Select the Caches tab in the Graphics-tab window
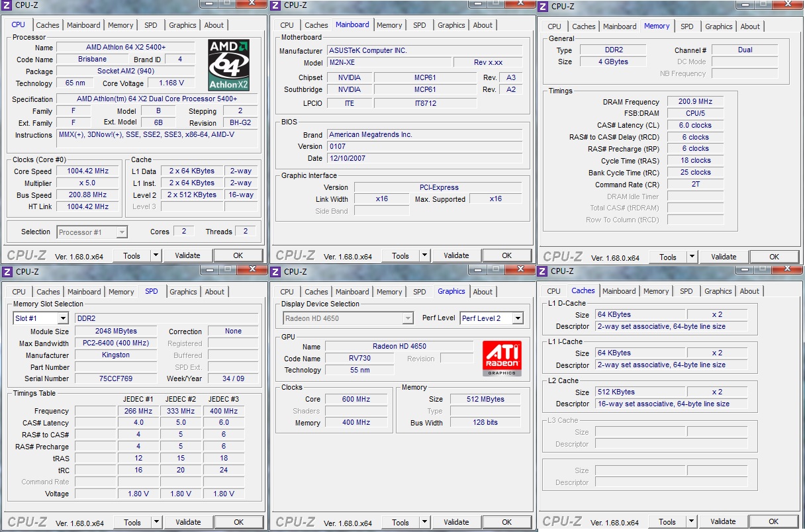Image resolution: width=805 pixels, height=532 pixels. tap(316, 292)
